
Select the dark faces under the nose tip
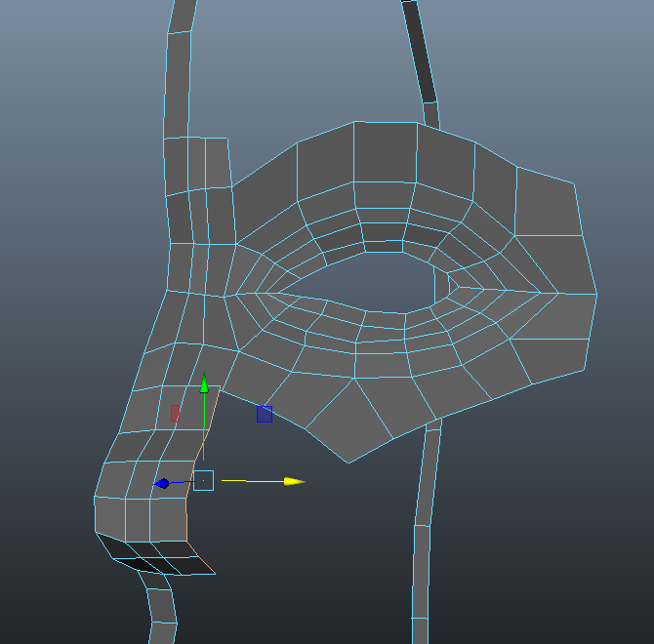(156, 558)
